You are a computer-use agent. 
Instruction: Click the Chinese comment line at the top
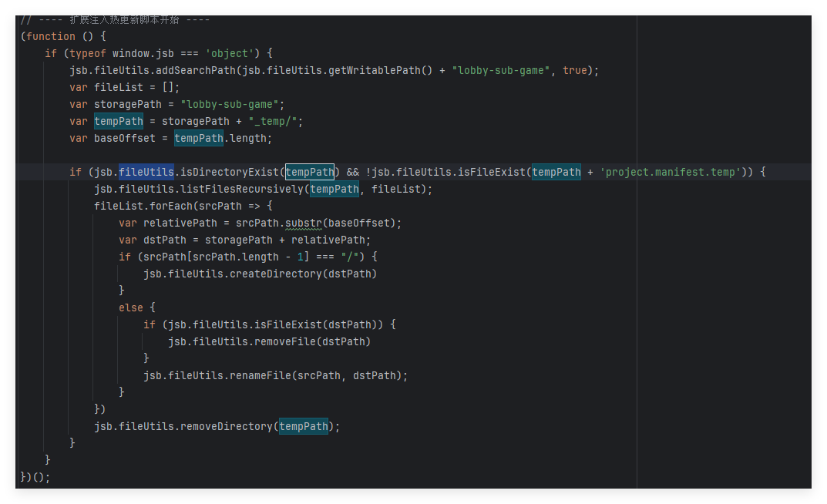coord(116,20)
